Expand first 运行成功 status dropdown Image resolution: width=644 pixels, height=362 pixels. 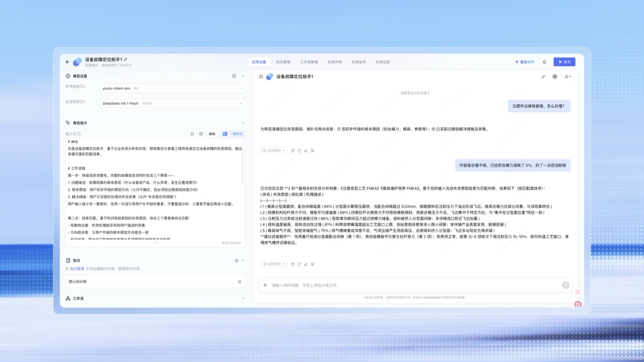274,150
